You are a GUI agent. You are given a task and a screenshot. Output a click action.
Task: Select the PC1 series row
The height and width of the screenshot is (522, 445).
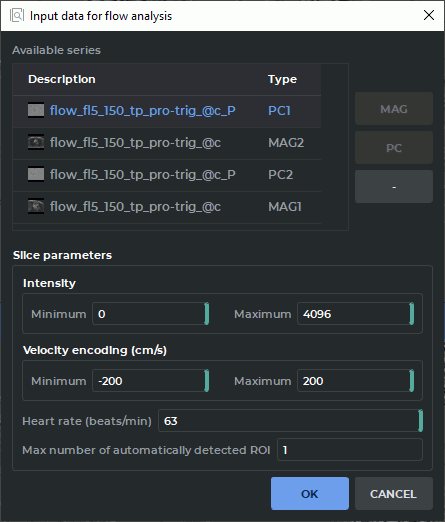click(x=167, y=111)
